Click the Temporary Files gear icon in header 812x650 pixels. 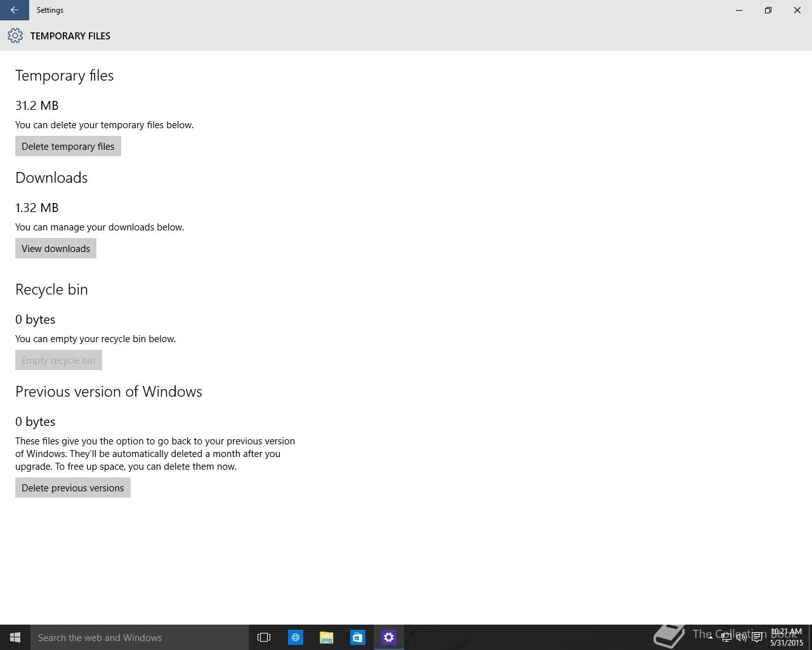coord(15,36)
